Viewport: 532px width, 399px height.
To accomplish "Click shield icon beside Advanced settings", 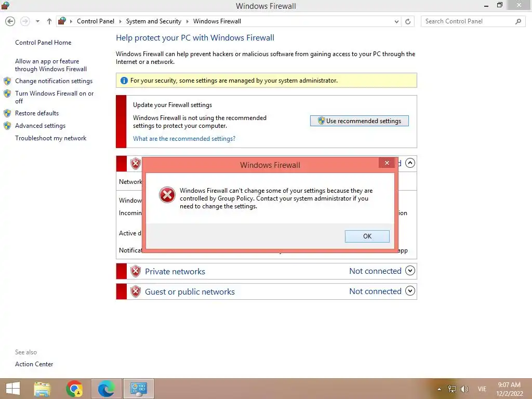I will 7,126.
